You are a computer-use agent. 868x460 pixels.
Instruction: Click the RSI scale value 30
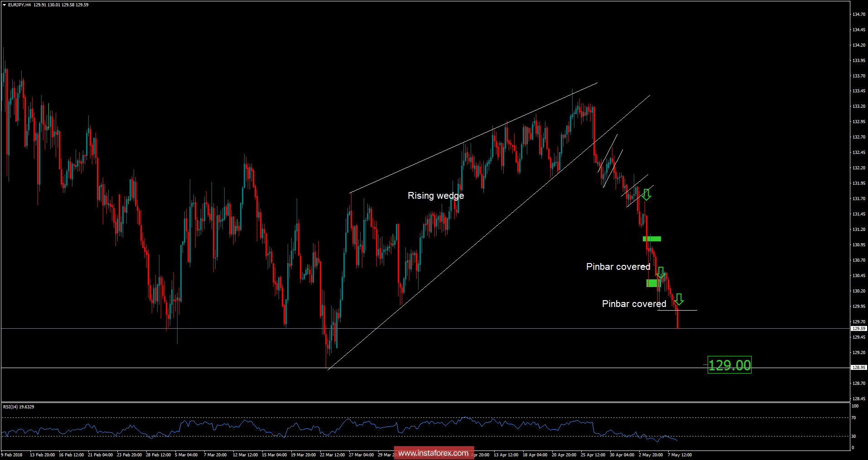(854, 436)
